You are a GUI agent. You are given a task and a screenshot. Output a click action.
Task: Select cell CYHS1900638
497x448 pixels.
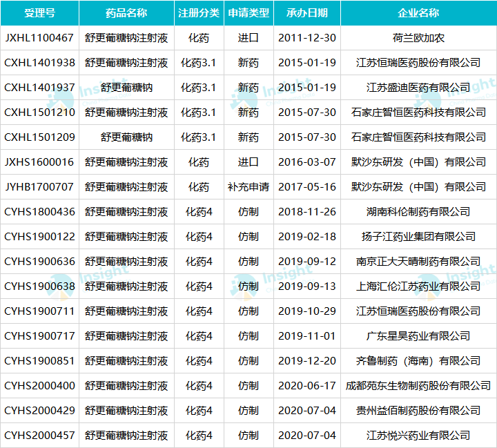click(39, 286)
